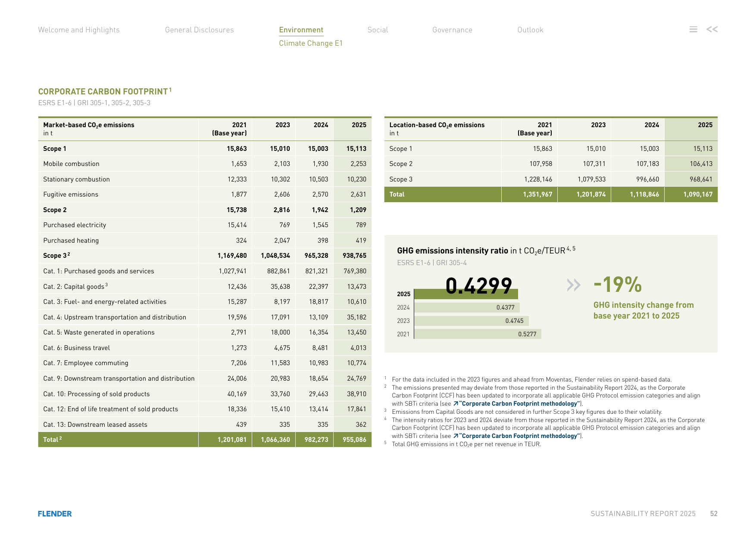Image resolution: width=756 pixels, height=535 pixels.
Task: Click the double arrow beside -19%
Action: pos(574,285)
